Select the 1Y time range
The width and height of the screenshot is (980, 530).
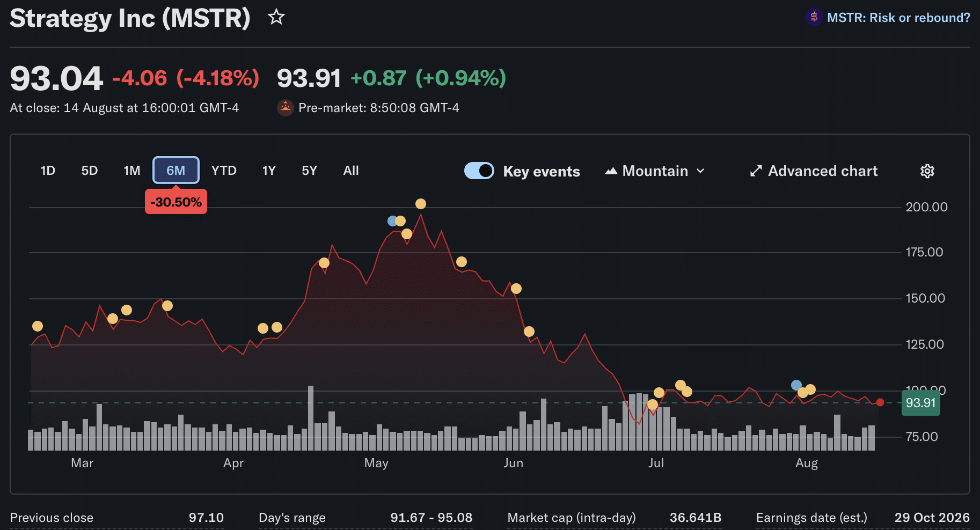(x=269, y=171)
